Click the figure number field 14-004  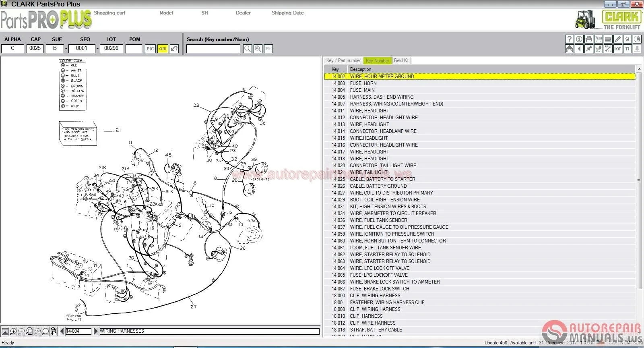78,331
